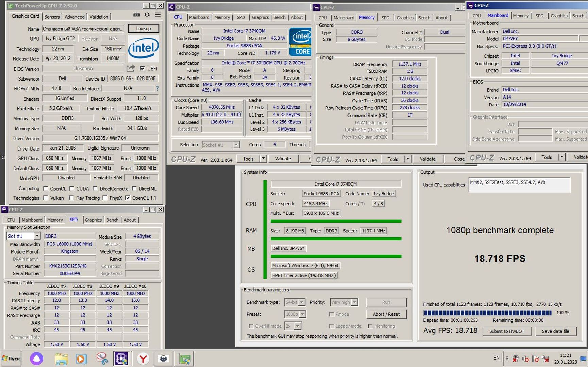The height and width of the screenshot is (367, 588).
Task: Click Close in the CPU-Z Memory window
Action: pyautogui.click(x=459, y=159)
